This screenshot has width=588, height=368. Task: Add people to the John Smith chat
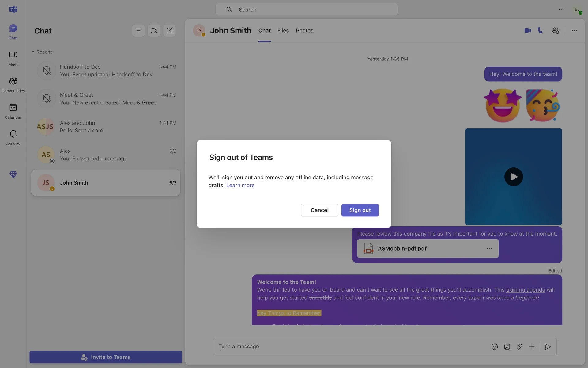click(x=556, y=30)
